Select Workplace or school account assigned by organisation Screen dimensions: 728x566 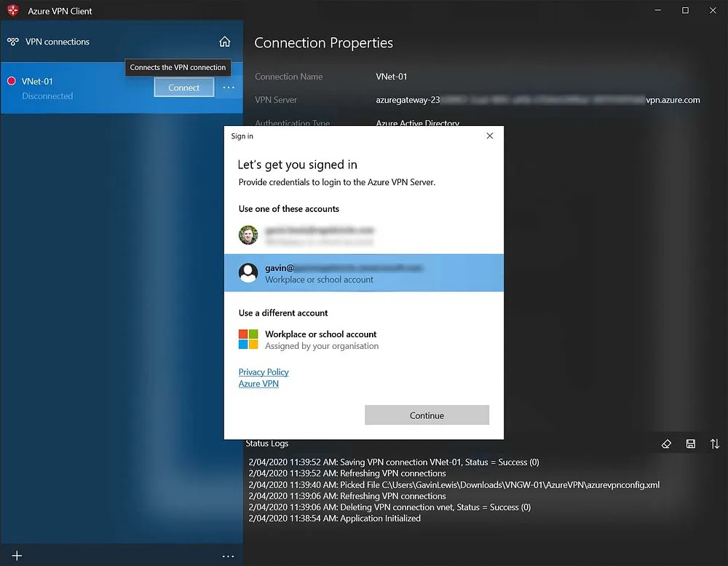click(363, 339)
